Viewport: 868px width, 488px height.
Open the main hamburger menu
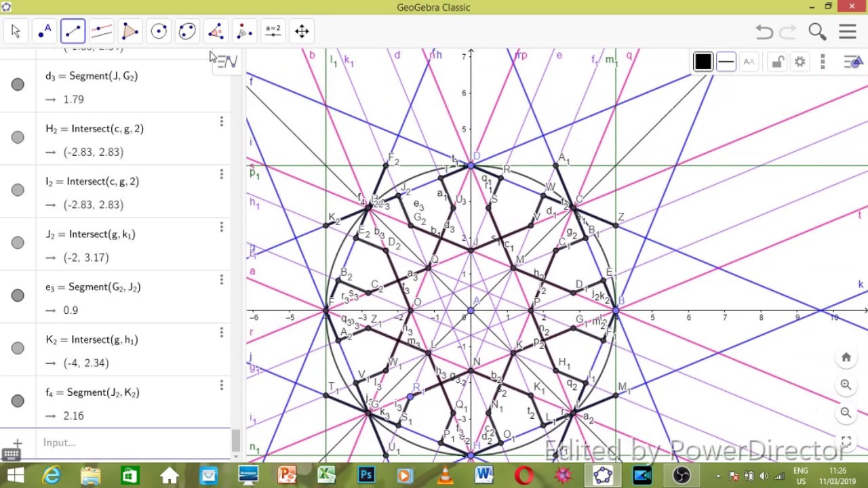(x=848, y=31)
